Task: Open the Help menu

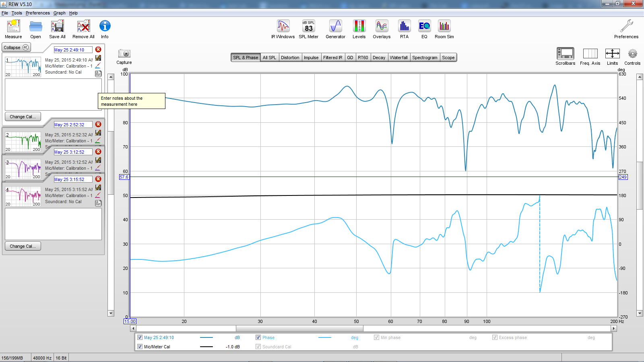Action: pos(73,13)
